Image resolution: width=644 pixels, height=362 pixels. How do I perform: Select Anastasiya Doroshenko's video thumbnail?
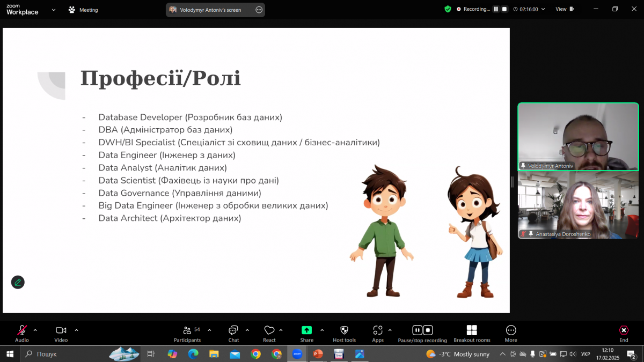pos(578,205)
